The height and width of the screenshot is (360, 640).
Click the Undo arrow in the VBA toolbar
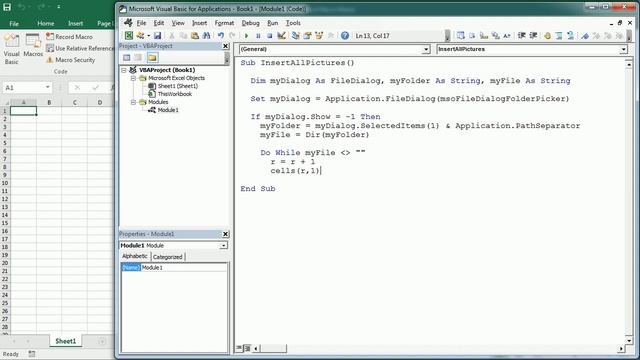pos(221,36)
